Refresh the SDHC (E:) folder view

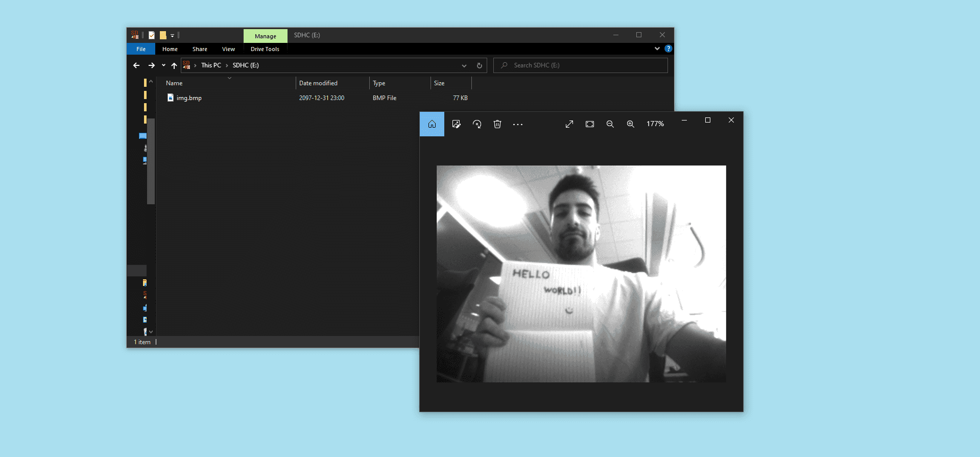479,65
